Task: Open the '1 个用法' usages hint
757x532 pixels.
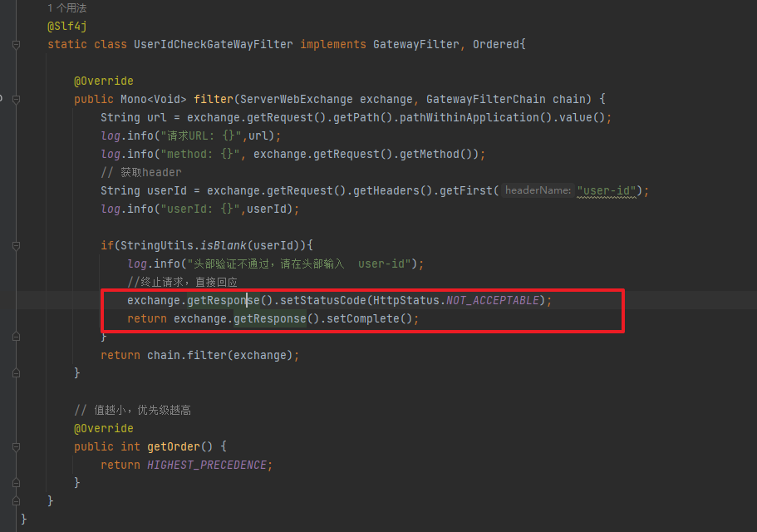Action: pyautogui.click(x=67, y=8)
